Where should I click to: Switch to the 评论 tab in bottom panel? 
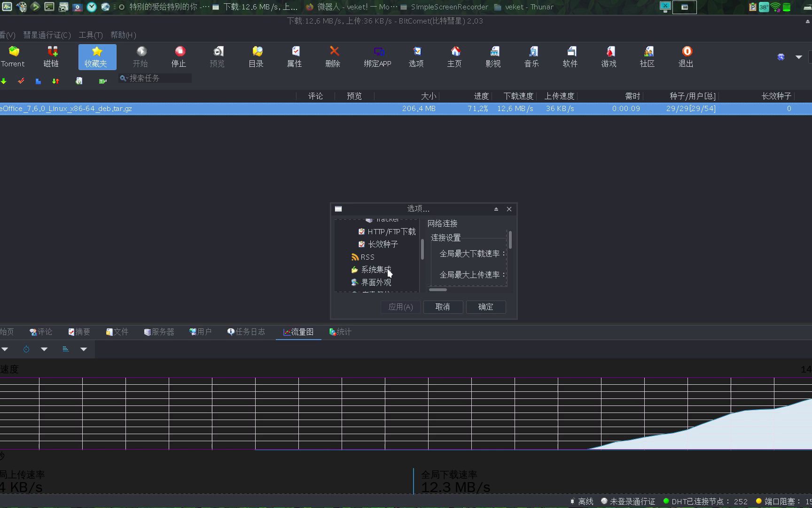point(41,332)
